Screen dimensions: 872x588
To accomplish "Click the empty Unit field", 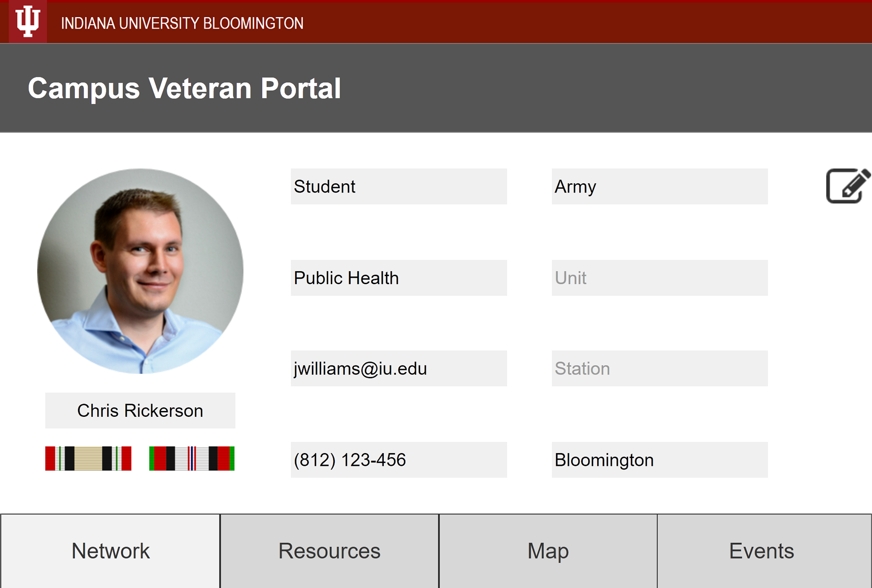I will click(x=659, y=278).
